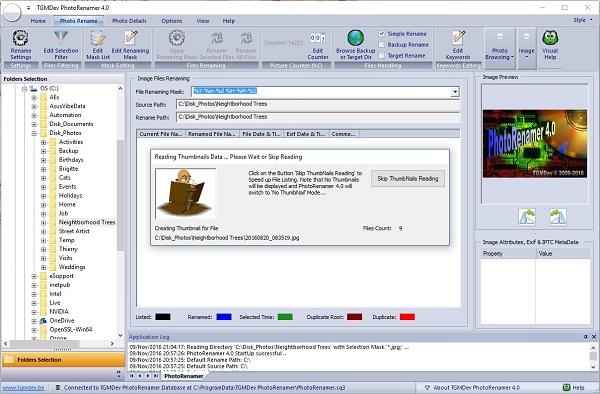This screenshot has height=394, width=600.
Task: Toggle Target Rename checkbox
Action: [382, 55]
